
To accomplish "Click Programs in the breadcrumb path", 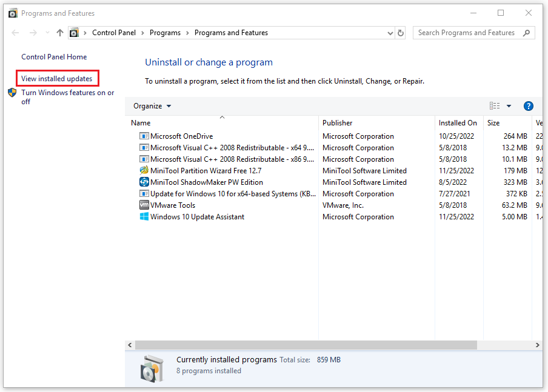I will point(165,33).
